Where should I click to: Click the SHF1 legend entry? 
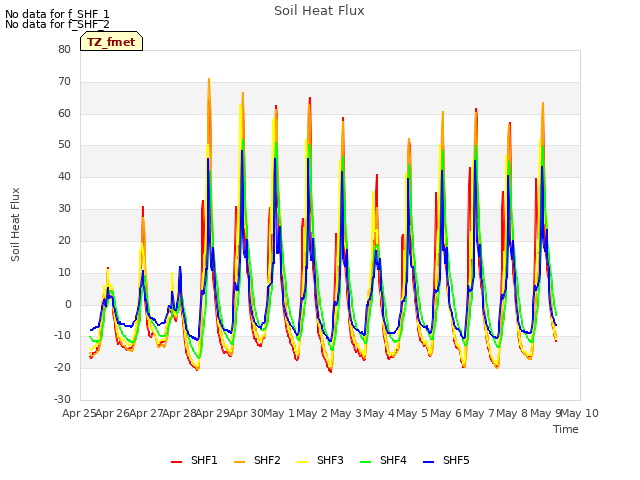tap(194, 460)
